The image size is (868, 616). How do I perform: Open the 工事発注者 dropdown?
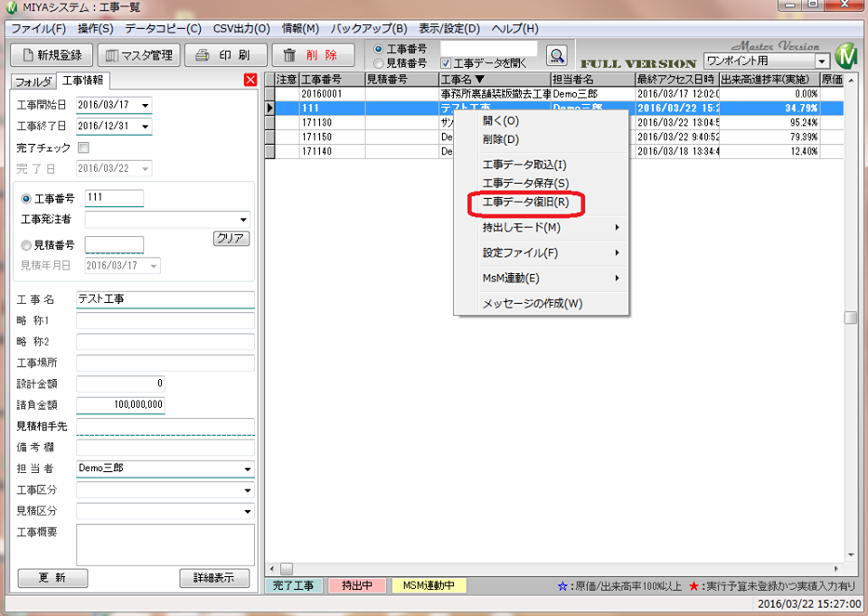243,220
